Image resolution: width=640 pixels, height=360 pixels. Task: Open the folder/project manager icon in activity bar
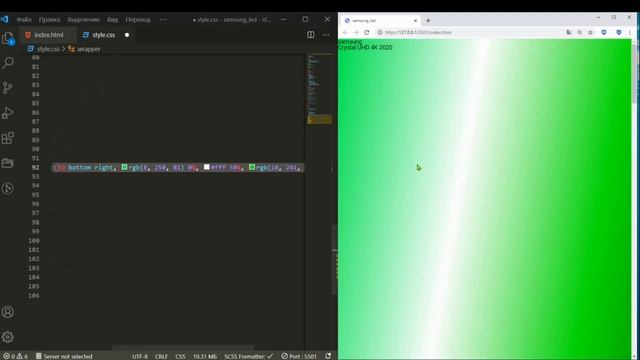[x=8, y=163]
